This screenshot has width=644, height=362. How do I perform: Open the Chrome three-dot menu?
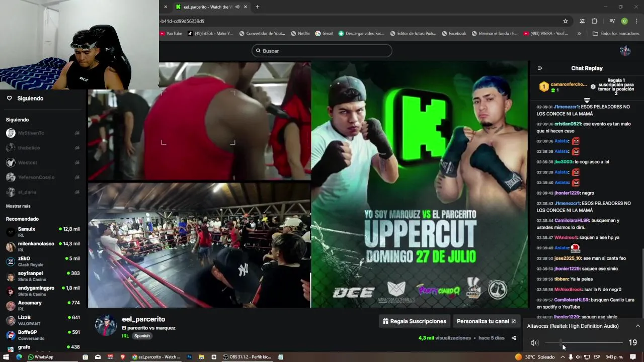tap(636, 21)
